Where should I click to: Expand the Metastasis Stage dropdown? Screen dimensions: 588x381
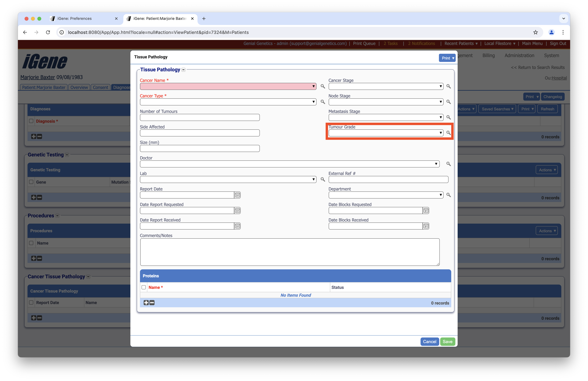pyautogui.click(x=386, y=117)
